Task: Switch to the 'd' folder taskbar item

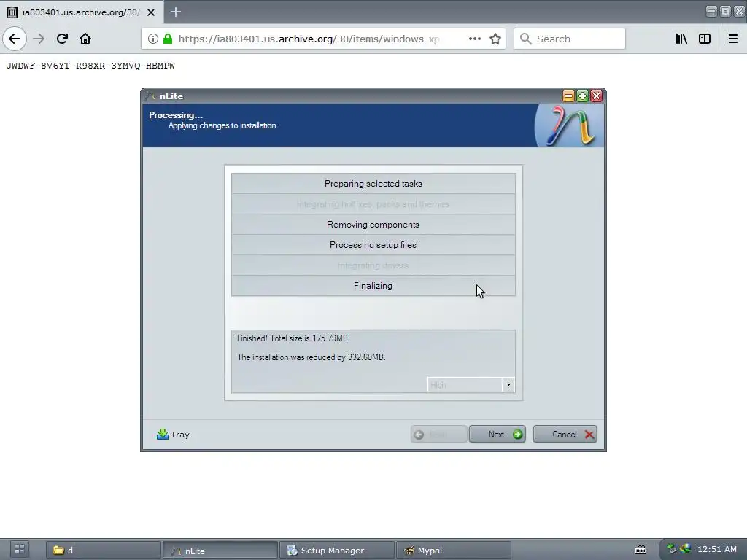Action: click(103, 550)
